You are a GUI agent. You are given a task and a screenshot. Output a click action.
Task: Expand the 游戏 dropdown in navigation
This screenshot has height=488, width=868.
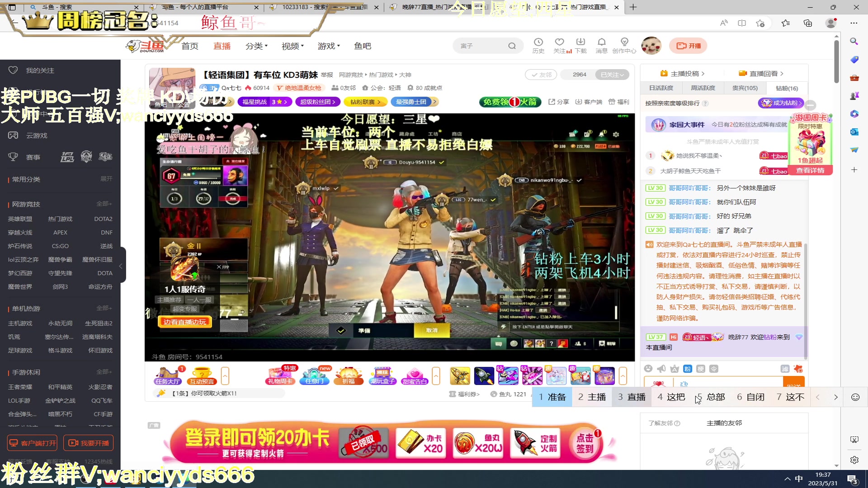[329, 46]
